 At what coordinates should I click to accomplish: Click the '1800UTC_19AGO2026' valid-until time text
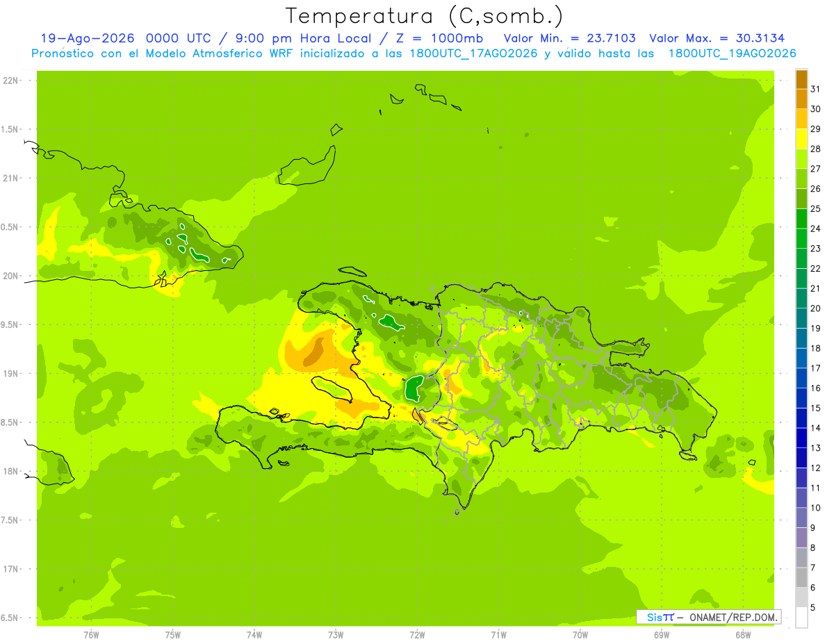(x=733, y=53)
